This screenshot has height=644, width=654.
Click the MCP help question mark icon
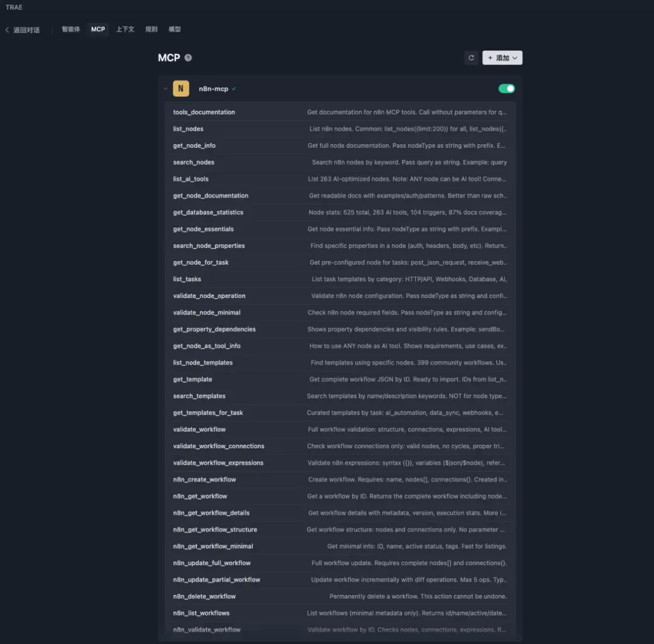pos(188,58)
